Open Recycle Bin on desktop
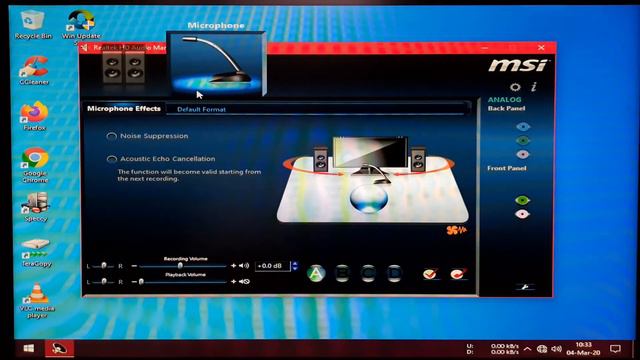 [33, 24]
